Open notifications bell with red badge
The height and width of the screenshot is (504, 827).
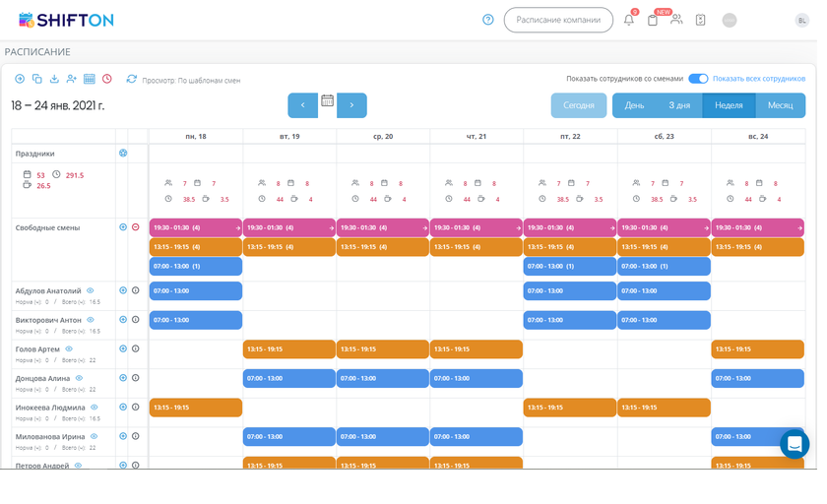pos(629,20)
